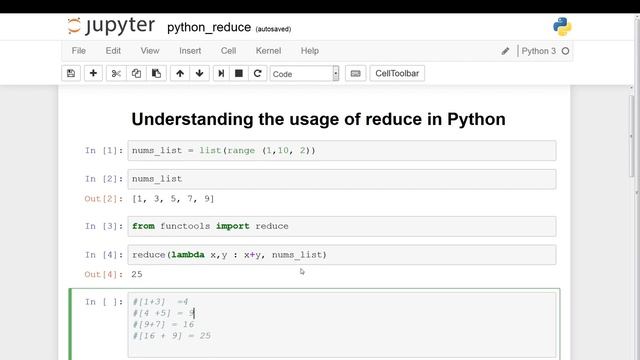Click the Out[4]: prompt label
Viewport: 640px width, 360px height.
click(104, 274)
